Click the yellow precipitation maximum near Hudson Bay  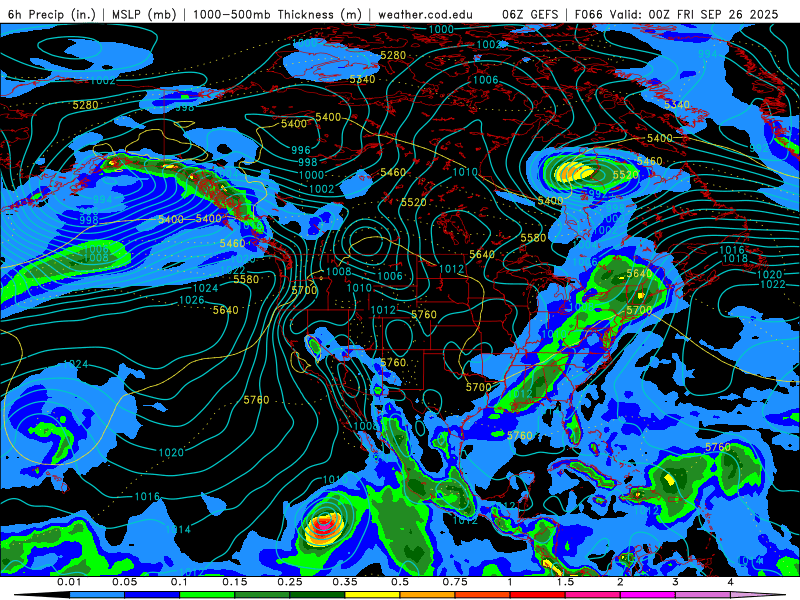pyautogui.click(x=574, y=172)
